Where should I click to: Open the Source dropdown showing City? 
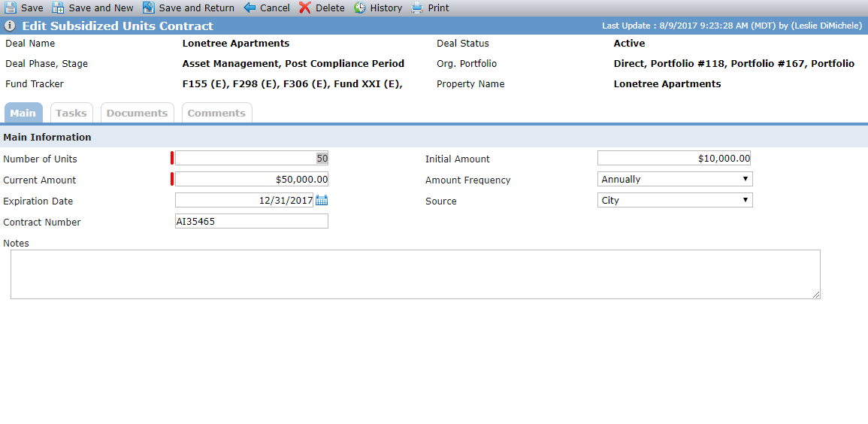[x=675, y=201]
